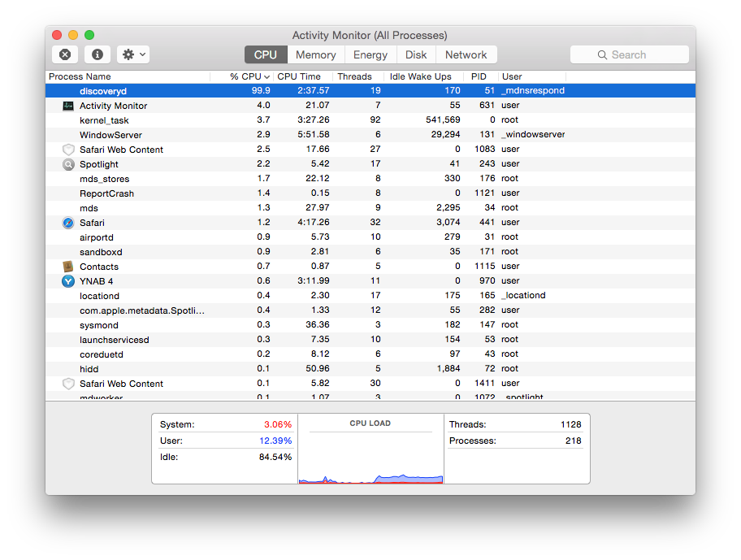Select the sandboxd process row
The height and width of the screenshot is (560, 741).
[x=370, y=252]
